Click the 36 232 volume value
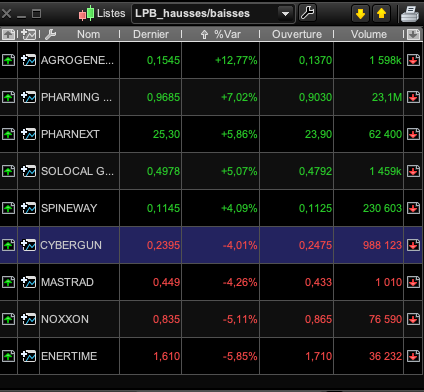The height and width of the screenshot is (392, 424). [385, 356]
